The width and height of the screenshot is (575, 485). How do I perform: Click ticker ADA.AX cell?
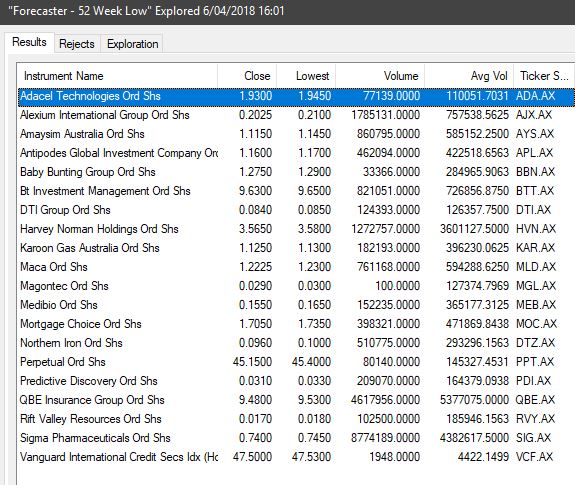pos(535,96)
